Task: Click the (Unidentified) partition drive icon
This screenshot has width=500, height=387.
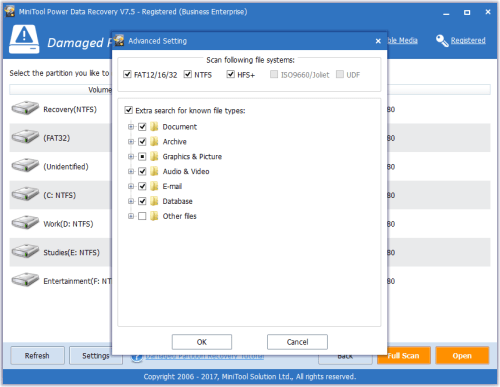Action: pos(25,166)
